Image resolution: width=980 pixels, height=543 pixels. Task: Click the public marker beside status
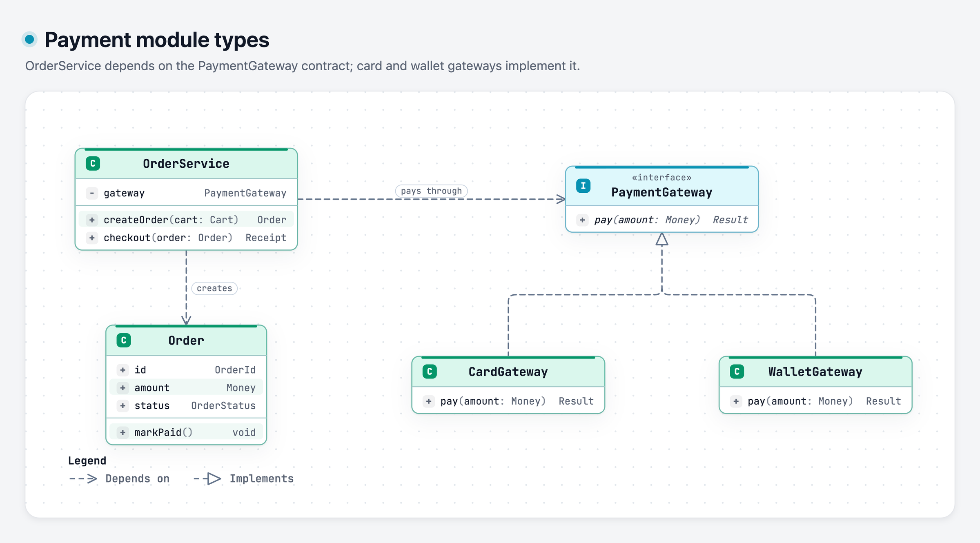pyautogui.click(x=123, y=406)
